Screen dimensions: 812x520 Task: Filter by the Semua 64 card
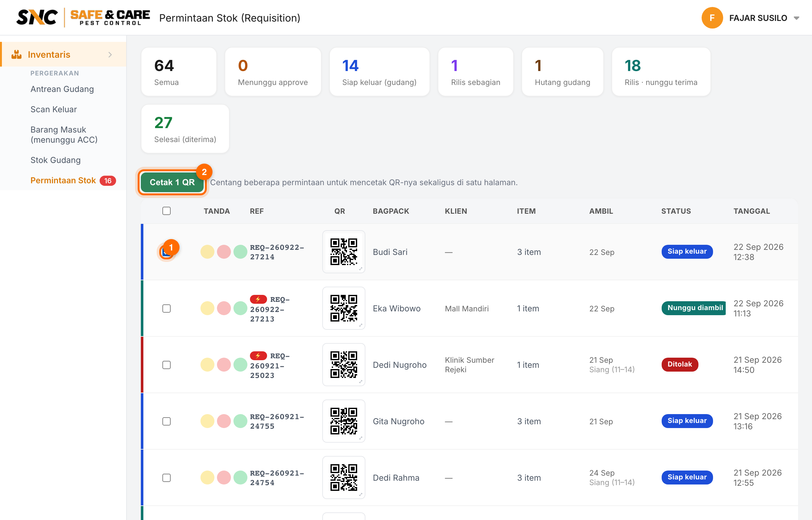(x=179, y=72)
